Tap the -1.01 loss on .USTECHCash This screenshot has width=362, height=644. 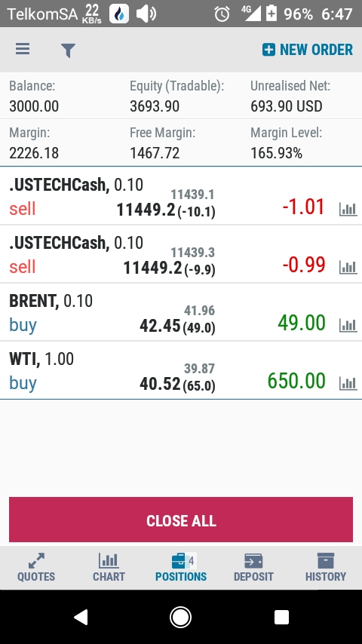(304, 207)
